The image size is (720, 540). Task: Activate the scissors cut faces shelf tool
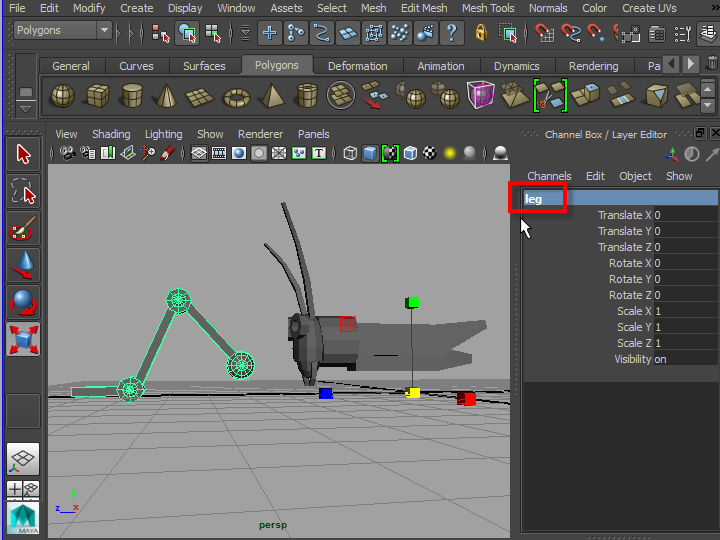pos(550,96)
